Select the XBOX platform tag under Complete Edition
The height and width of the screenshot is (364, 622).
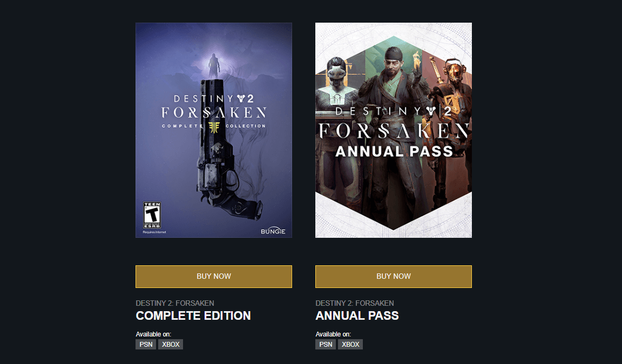[x=171, y=345]
